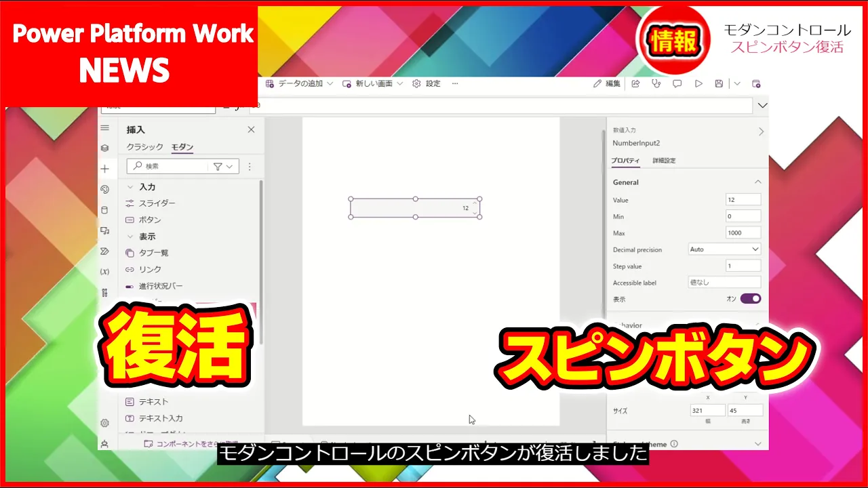
Task: Select the Insert plus icon in rail
Action: click(x=104, y=169)
